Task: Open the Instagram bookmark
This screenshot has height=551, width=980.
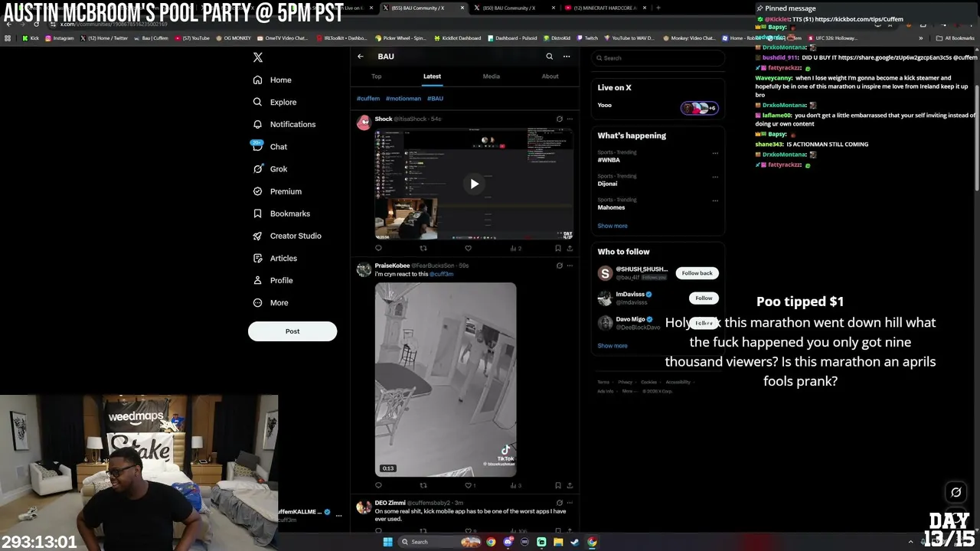Action: click(x=60, y=37)
